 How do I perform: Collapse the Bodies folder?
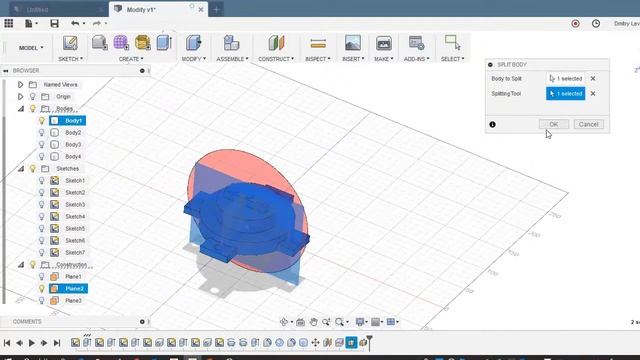[x=20, y=109]
